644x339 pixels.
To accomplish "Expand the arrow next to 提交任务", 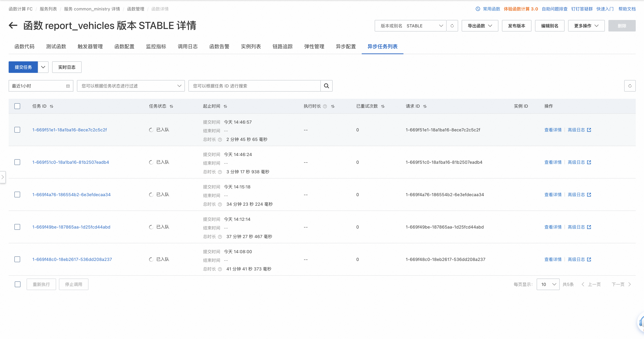I will pos(43,67).
